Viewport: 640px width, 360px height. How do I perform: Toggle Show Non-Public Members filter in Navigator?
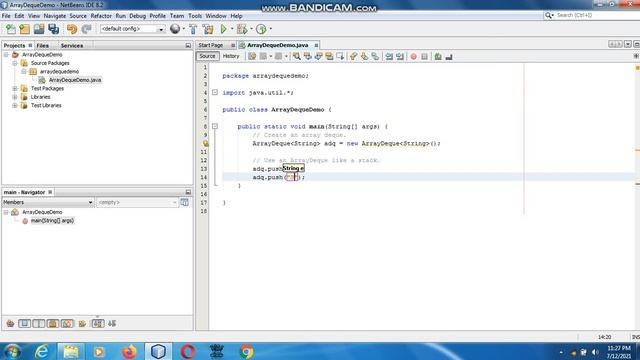53,324
